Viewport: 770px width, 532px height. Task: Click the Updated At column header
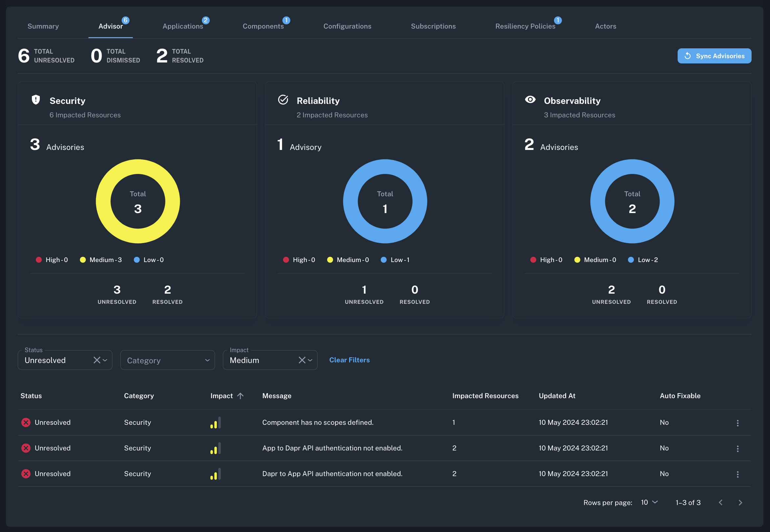coord(557,395)
